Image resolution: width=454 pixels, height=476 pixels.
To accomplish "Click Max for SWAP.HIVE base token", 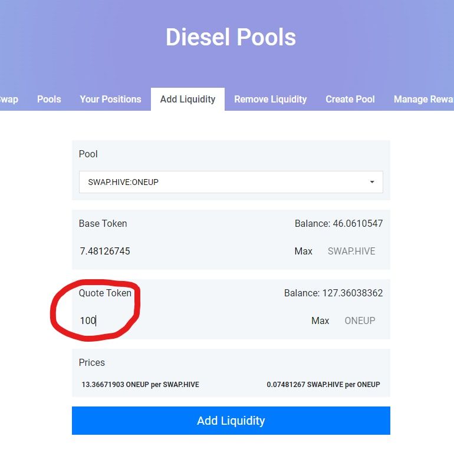I will click(303, 251).
